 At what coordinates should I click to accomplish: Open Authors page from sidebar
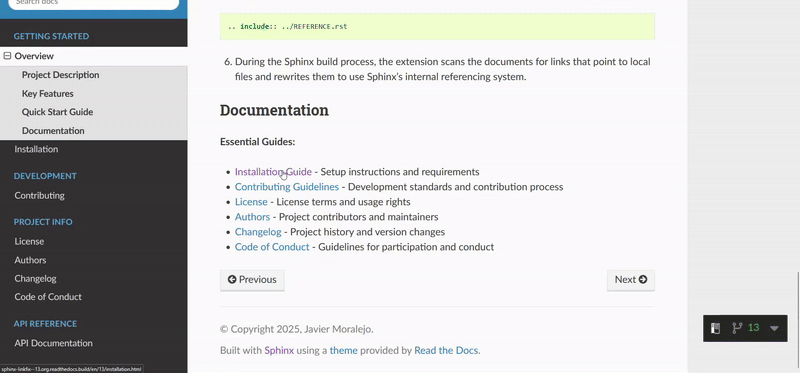tap(30, 260)
